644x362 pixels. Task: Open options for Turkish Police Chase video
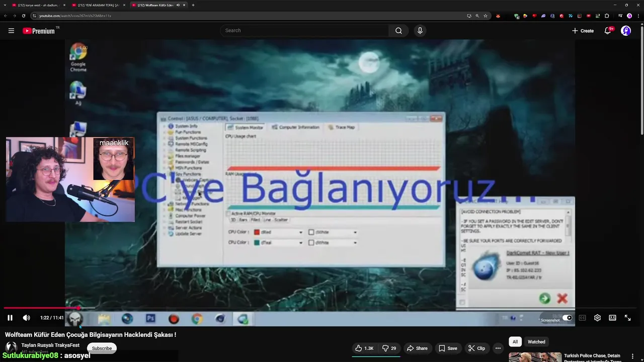click(632, 356)
